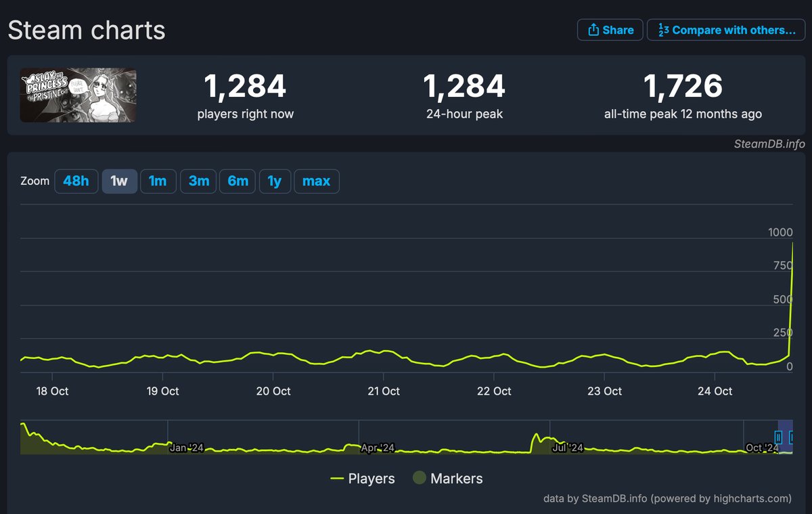Viewport: 812px width, 514px height.
Task: Choose the 1y zoom option
Action: point(275,181)
